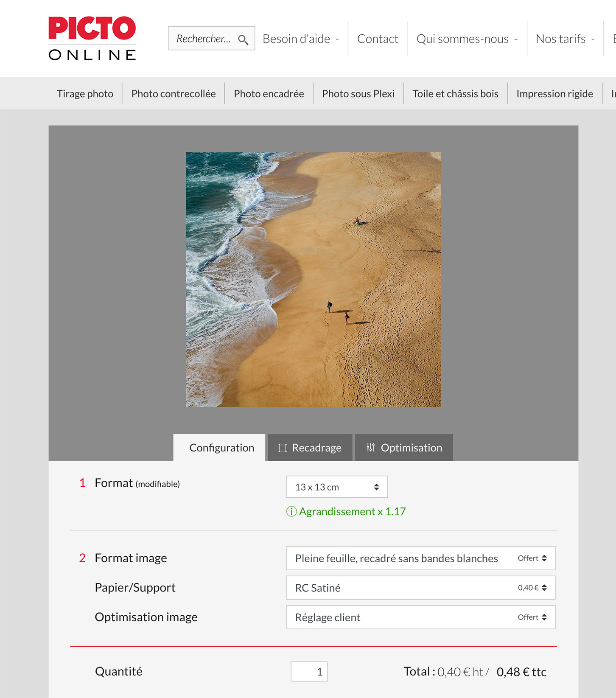The image size is (616, 698).
Task: Click the Rechercher search input field
Action: [204, 39]
